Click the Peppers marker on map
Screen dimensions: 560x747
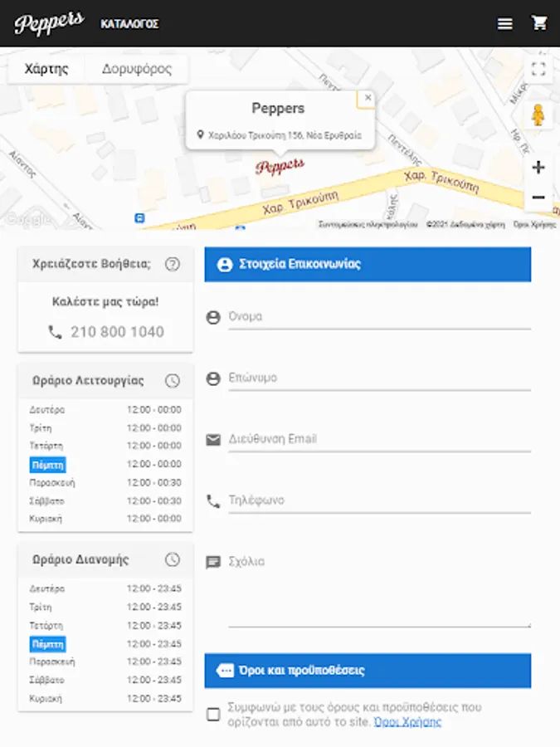[x=280, y=166]
